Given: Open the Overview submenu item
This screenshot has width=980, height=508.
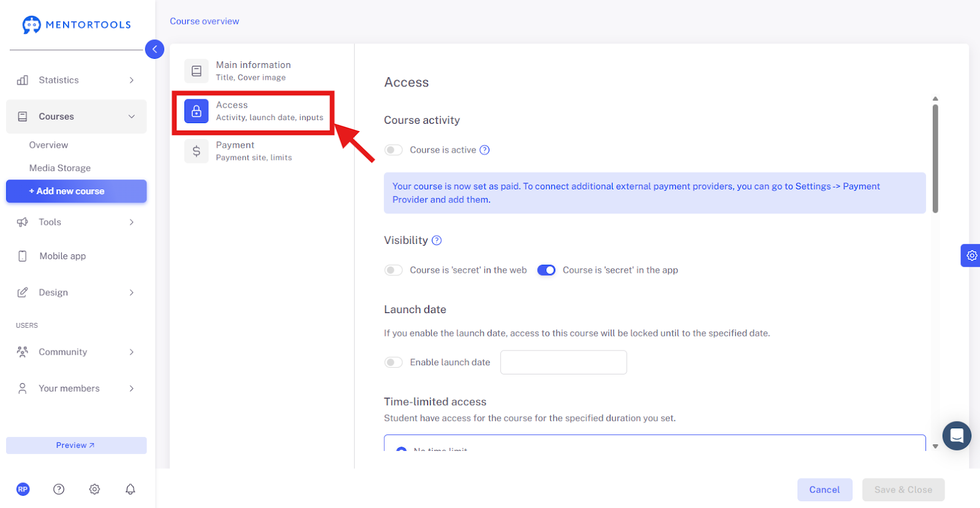Looking at the screenshot, I should [48, 145].
